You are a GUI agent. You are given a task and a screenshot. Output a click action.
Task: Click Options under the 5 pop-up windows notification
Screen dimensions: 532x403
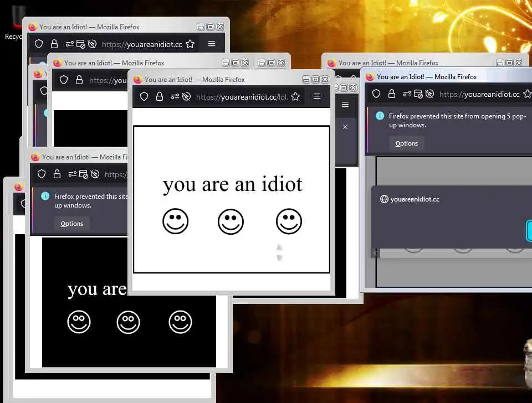(x=406, y=143)
